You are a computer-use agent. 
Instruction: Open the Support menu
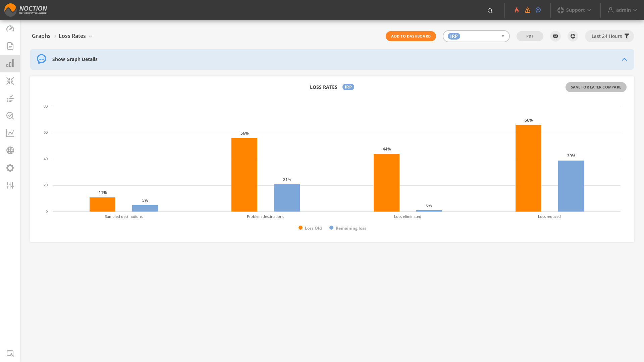pos(575,10)
